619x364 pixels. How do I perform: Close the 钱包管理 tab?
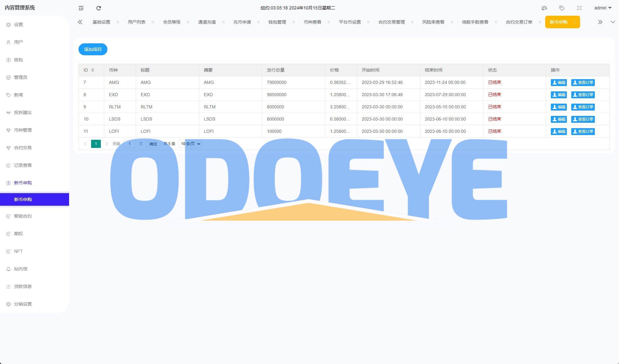click(x=294, y=22)
